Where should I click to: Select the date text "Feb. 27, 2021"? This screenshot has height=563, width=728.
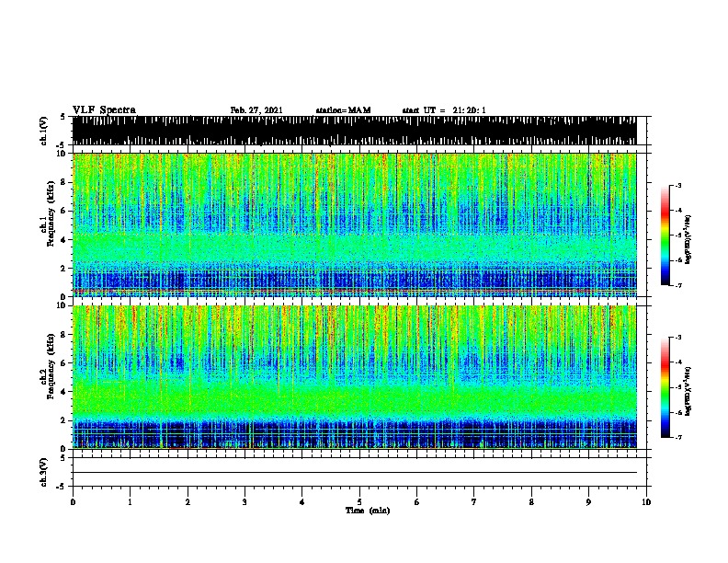pyautogui.click(x=256, y=110)
